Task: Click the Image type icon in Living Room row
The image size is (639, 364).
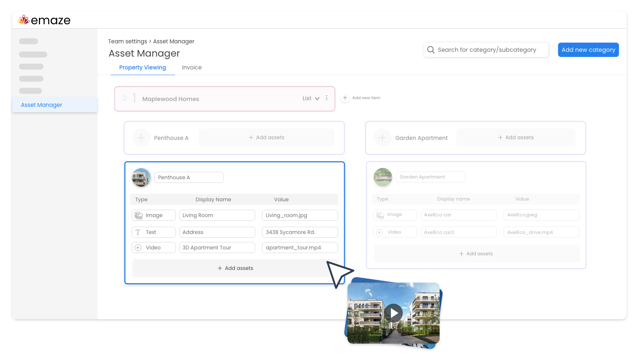Action: tap(138, 215)
